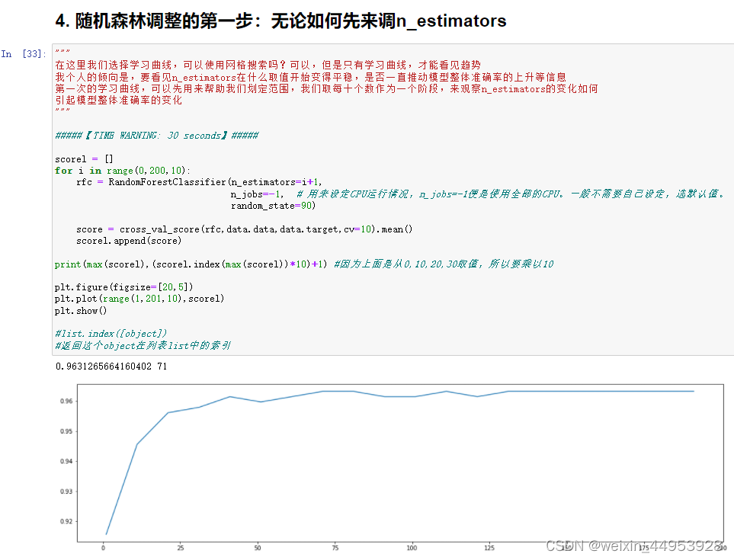This screenshot has width=734, height=560.
Task: Click the docstring line '引起模型整体准确率的变化'
Action: tap(118, 100)
